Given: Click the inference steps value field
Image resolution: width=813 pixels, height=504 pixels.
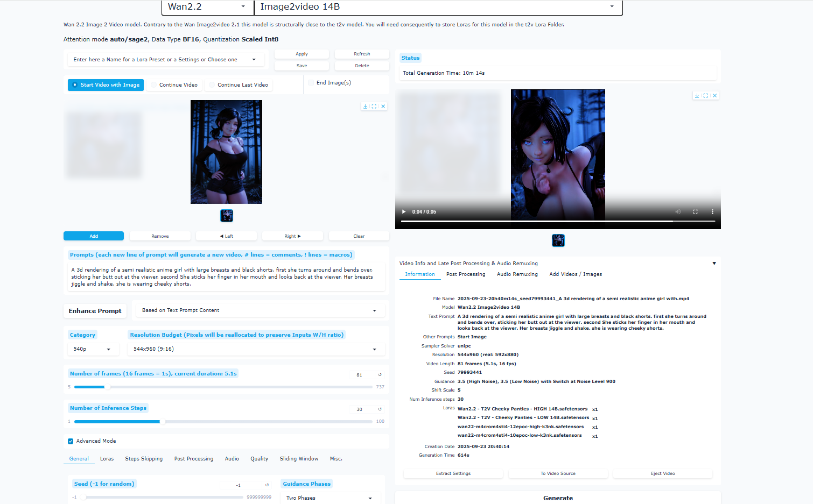Looking at the screenshot, I should coord(359,409).
